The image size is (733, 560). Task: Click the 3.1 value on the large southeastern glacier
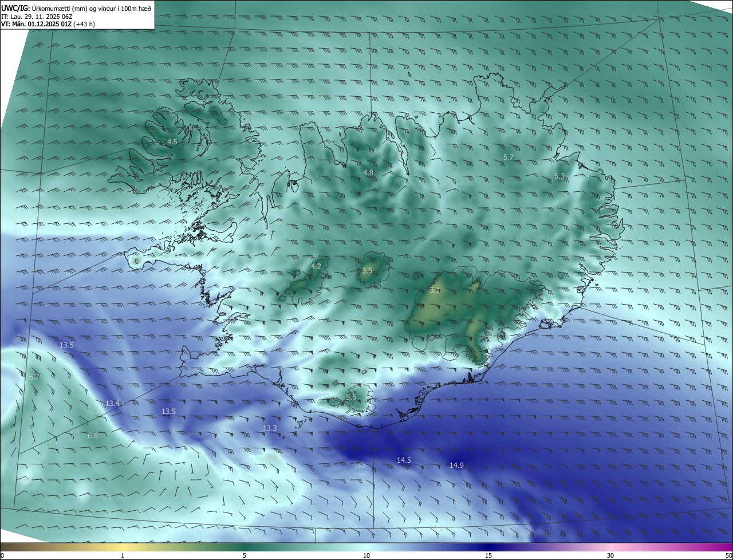click(435, 290)
